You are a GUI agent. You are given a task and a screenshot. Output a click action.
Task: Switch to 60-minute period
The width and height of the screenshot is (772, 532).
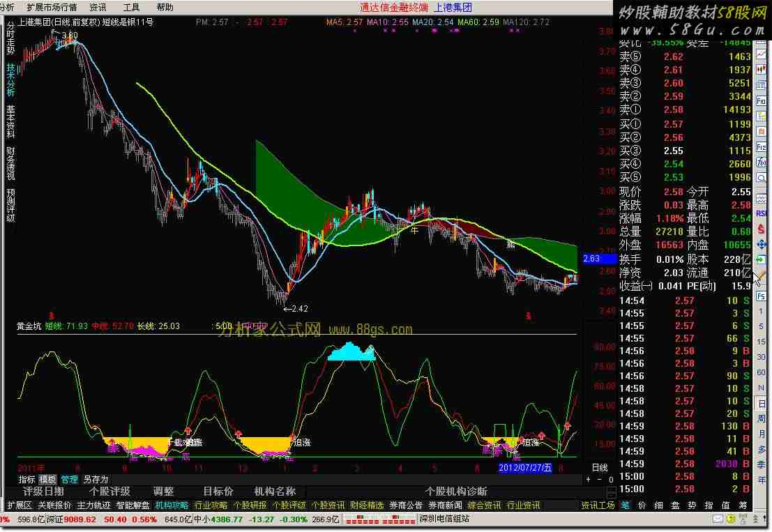(x=761, y=372)
